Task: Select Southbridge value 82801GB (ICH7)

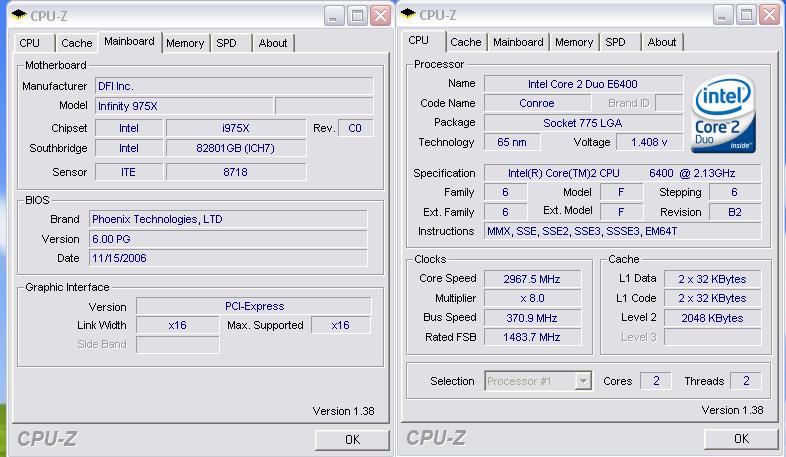Action: (x=236, y=148)
